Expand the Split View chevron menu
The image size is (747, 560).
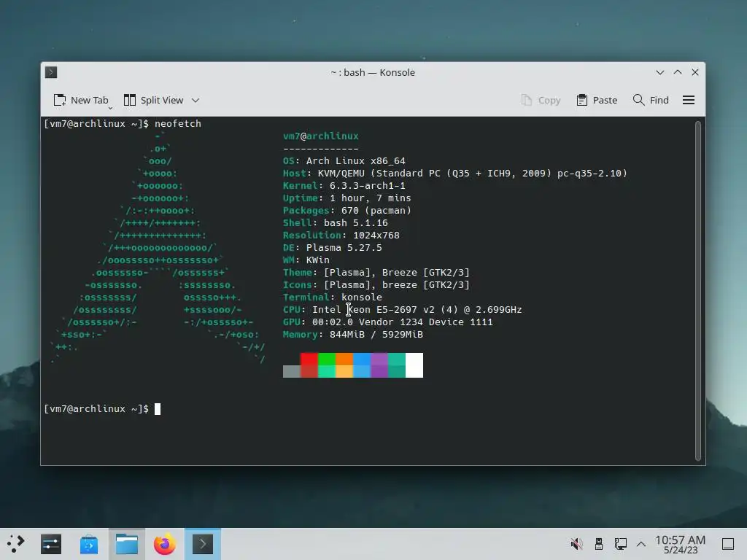[x=196, y=100]
